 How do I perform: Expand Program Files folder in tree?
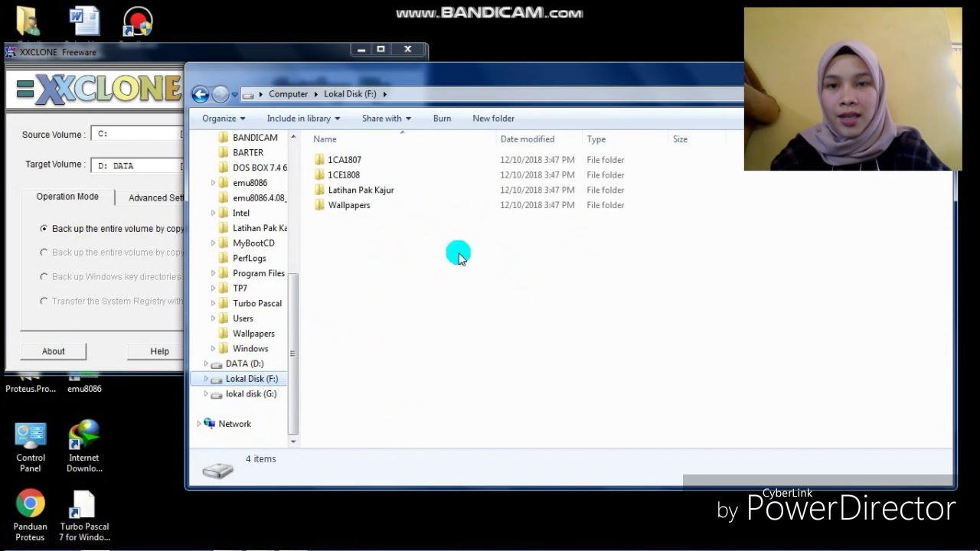click(x=213, y=273)
